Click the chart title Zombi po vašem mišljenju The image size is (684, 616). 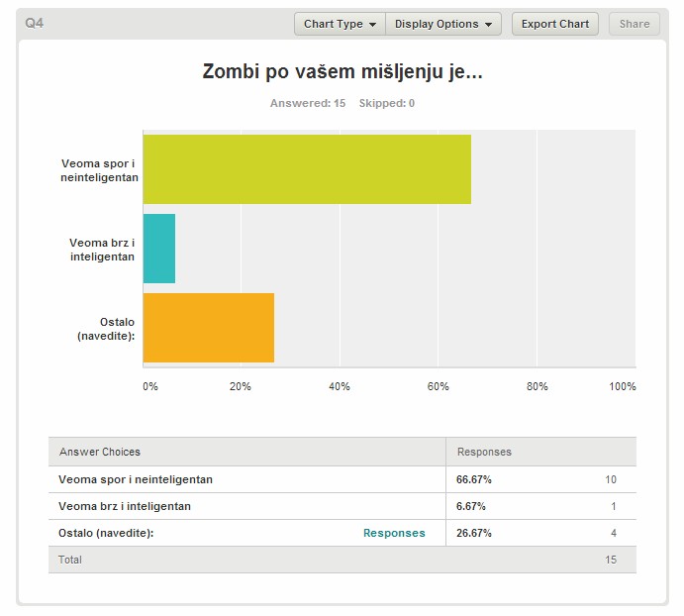pyautogui.click(x=342, y=71)
